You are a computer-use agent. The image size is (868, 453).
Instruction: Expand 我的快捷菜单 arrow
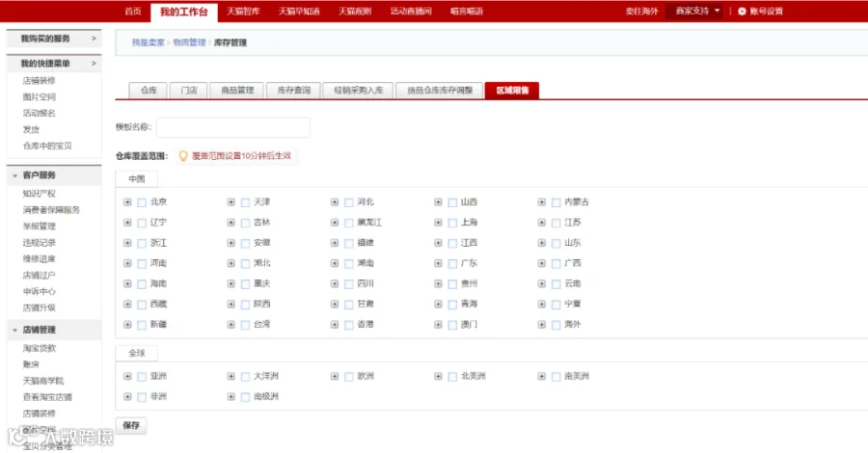coord(94,64)
